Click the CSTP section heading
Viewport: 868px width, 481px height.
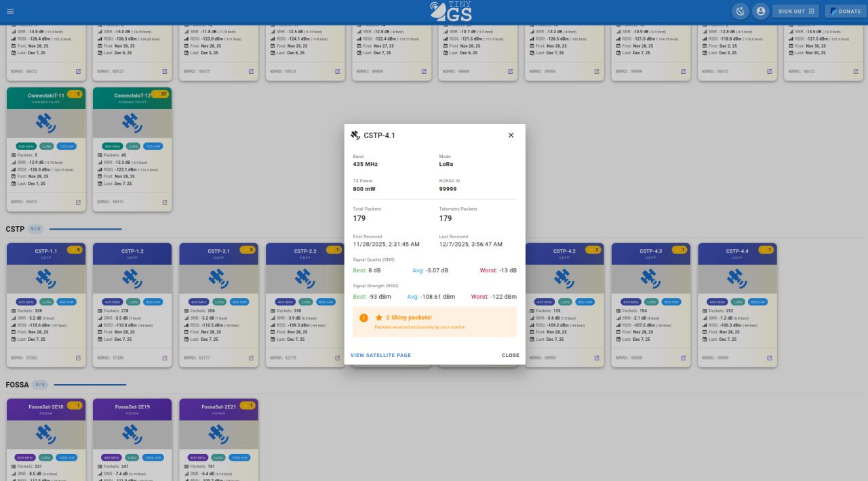click(x=15, y=229)
